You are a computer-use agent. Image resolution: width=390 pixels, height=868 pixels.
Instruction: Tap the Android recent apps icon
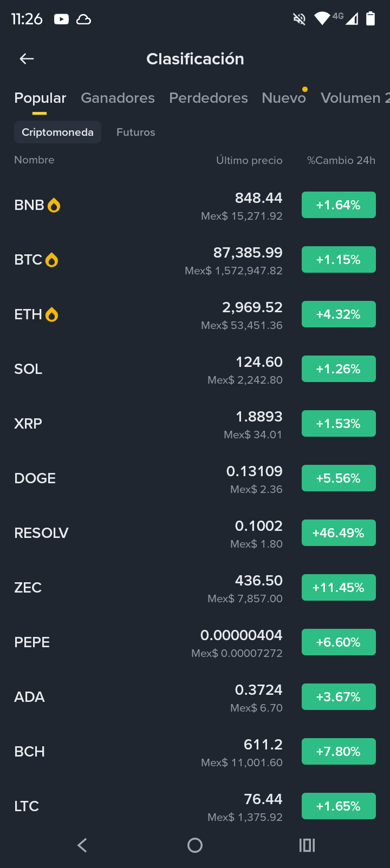307,845
